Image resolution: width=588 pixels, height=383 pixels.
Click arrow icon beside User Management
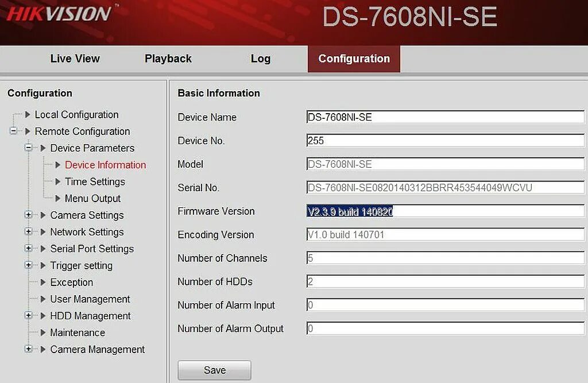42,299
